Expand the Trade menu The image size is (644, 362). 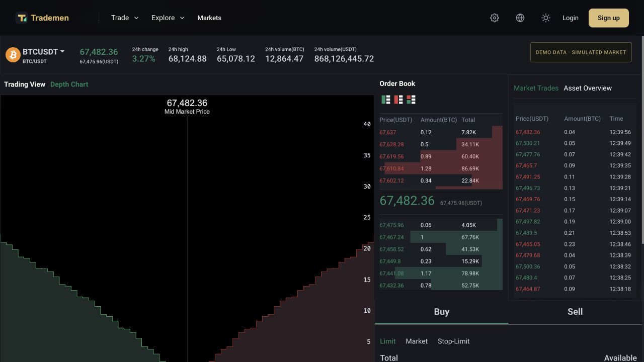point(125,18)
